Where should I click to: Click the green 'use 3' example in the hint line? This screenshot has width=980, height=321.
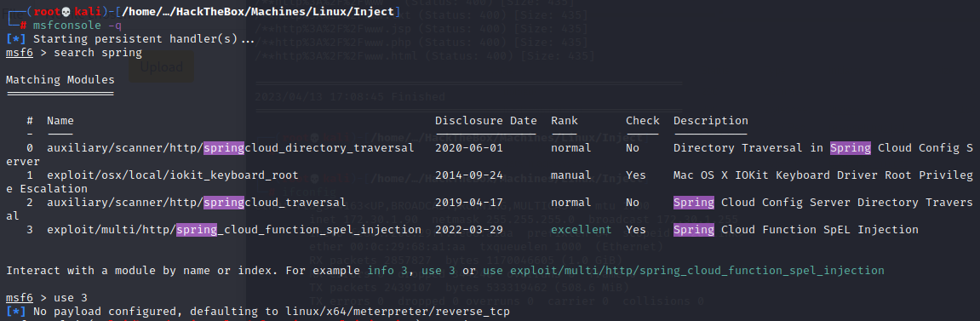tap(439, 271)
